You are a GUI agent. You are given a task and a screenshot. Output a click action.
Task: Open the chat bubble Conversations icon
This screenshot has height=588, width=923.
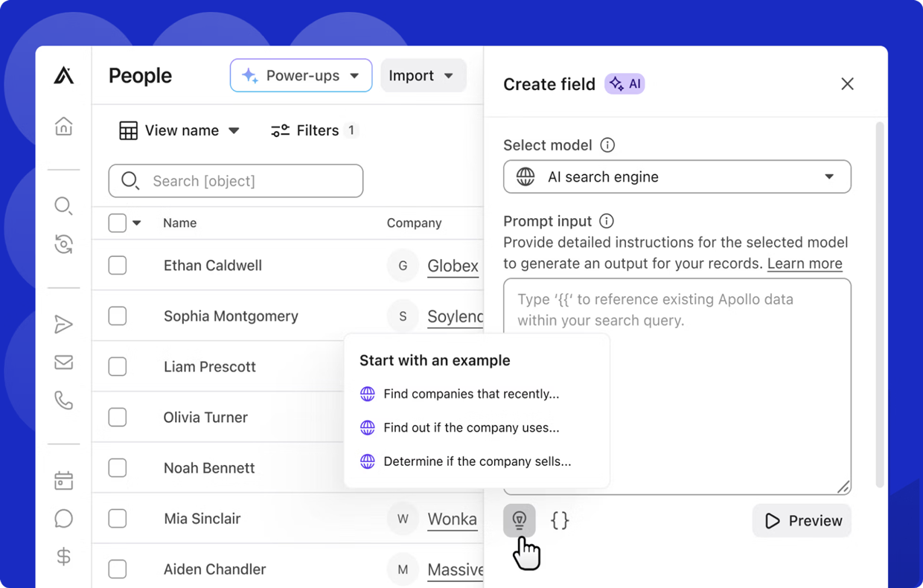click(64, 518)
